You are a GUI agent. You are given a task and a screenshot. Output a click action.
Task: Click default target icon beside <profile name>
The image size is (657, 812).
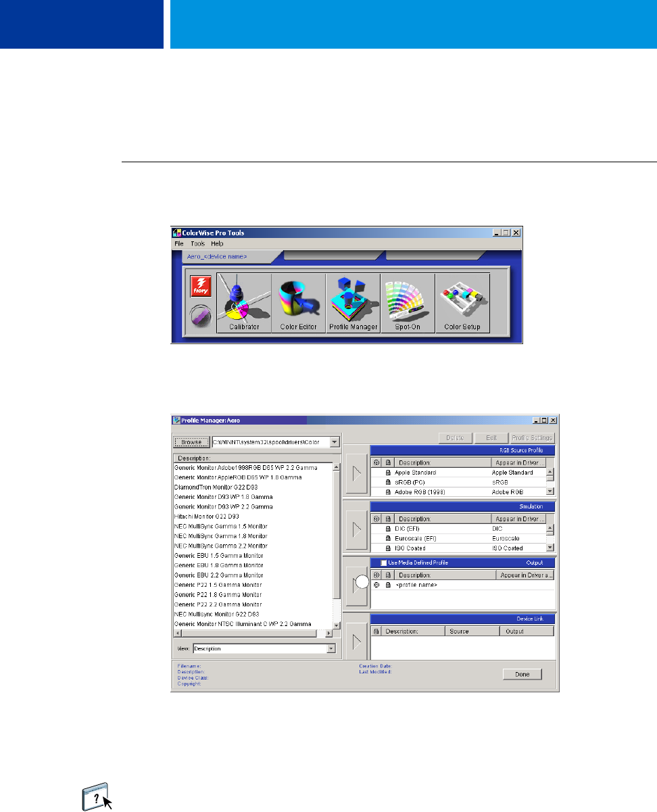tap(376, 585)
